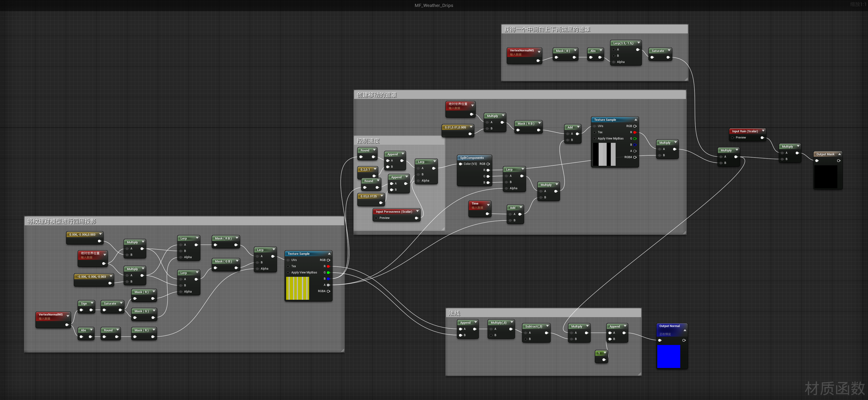Toggle the Apply View MipBias pin on the grayscale Texture Sample
Viewport: 868px width, 400px height.
pyautogui.click(x=595, y=139)
